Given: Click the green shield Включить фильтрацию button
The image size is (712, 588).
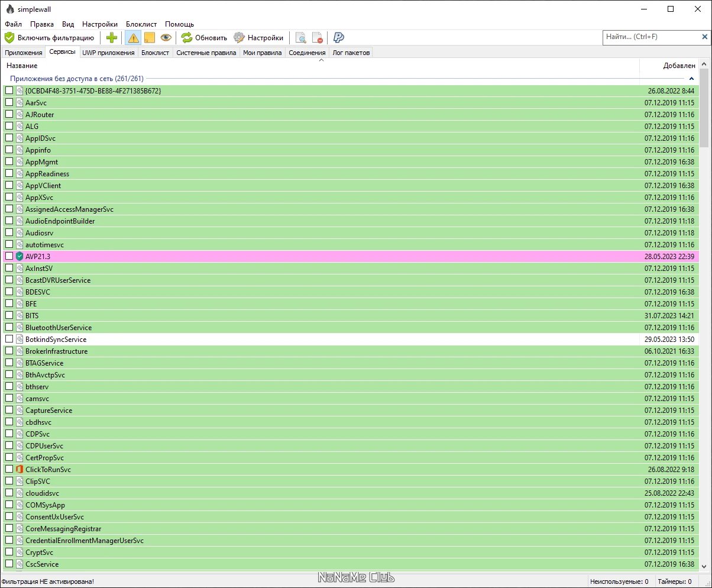Looking at the screenshot, I should click(x=49, y=37).
